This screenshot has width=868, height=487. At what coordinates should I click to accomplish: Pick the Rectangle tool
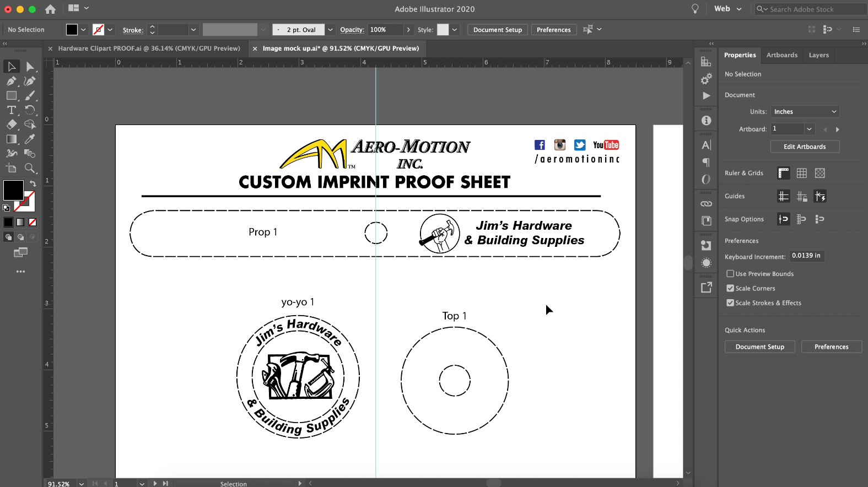click(x=11, y=96)
